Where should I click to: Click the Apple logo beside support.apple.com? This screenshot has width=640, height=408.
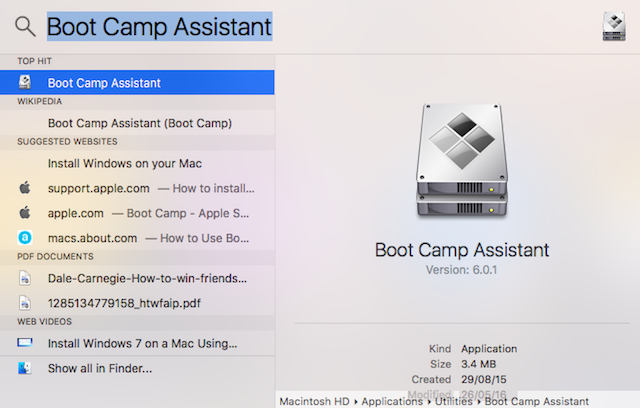[x=25, y=187]
